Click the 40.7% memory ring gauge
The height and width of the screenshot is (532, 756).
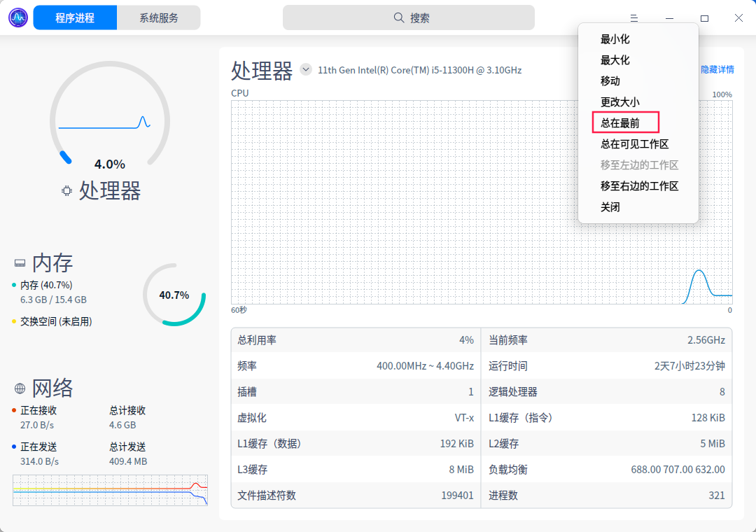(x=174, y=295)
